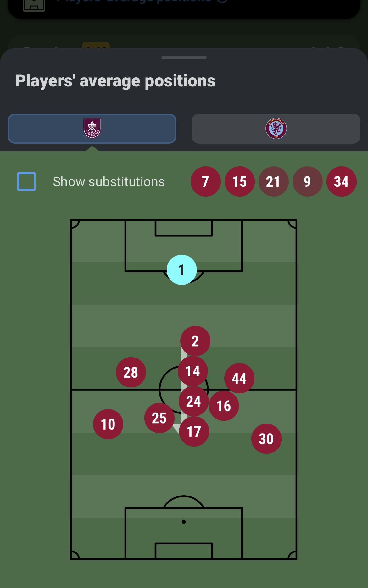Click the Show substitutions label text
The height and width of the screenshot is (588, 368).
tap(109, 182)
